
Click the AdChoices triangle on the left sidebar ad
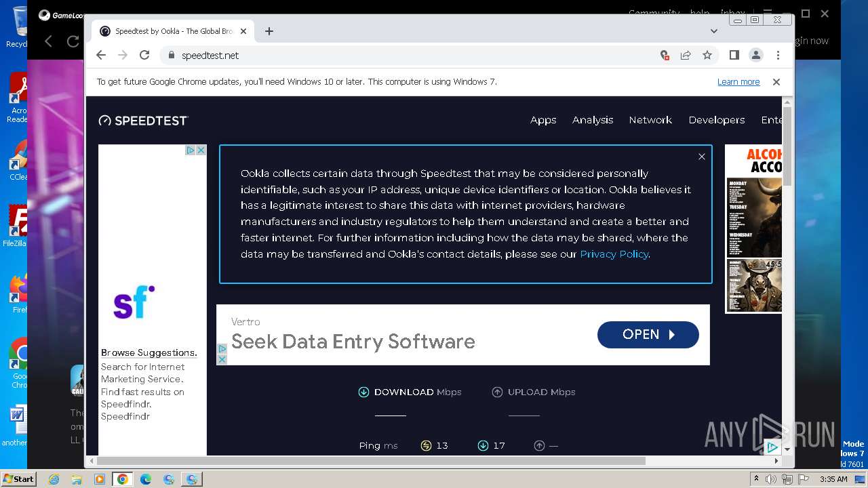pyautogui.click(x=191, y=150)
